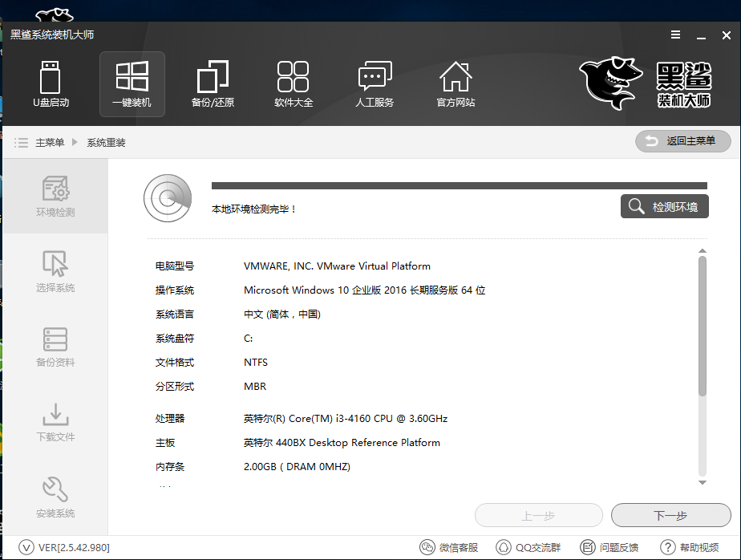
Task: Click the info list scrollbar thumb
Action: click(703, 327)
